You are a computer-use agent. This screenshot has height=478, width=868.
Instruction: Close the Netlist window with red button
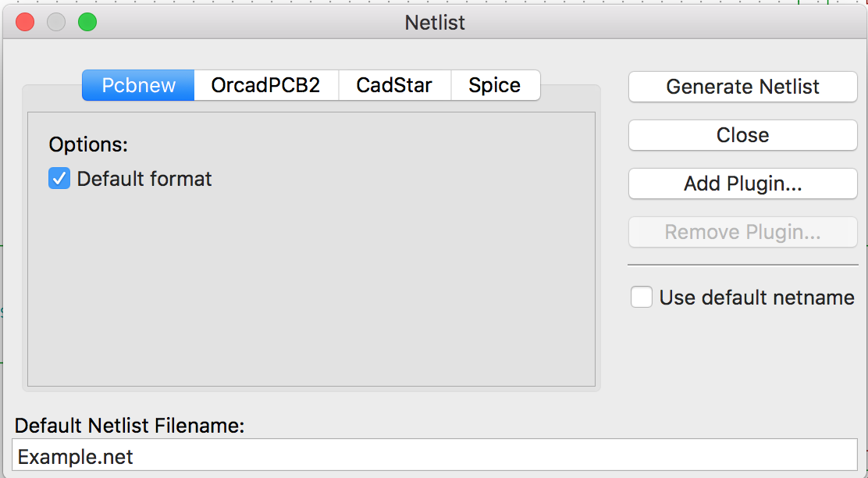coord(25,22)
